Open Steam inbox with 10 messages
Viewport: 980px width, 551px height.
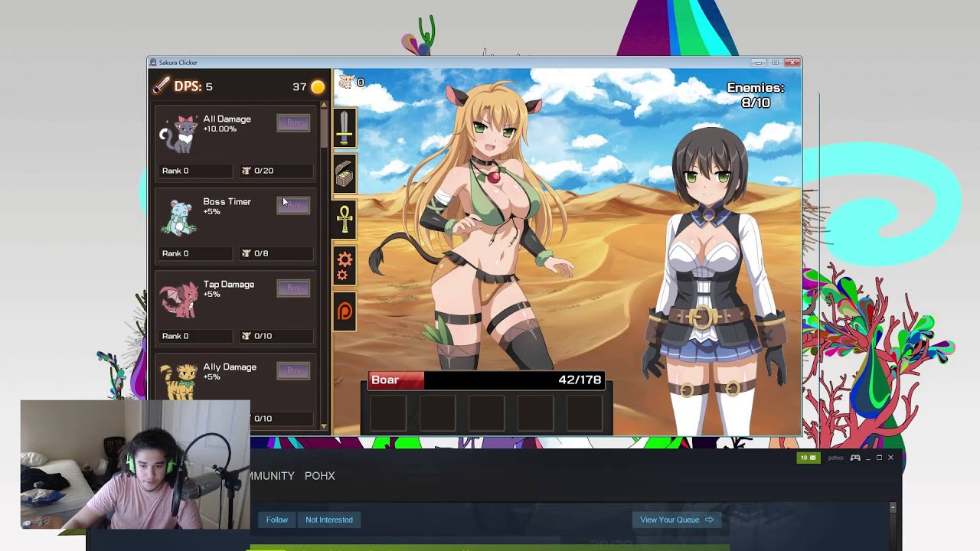[808, 458]
